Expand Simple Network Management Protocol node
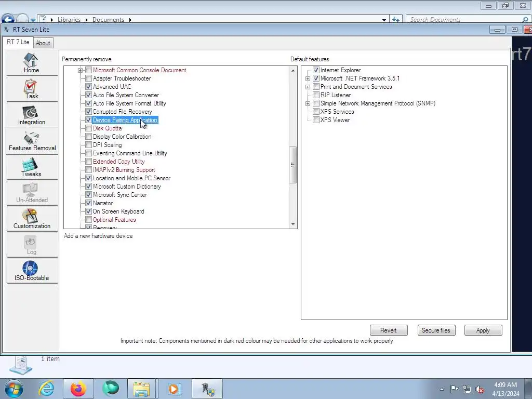Viewport: 532px width, 399px height. tap(308, 103)
